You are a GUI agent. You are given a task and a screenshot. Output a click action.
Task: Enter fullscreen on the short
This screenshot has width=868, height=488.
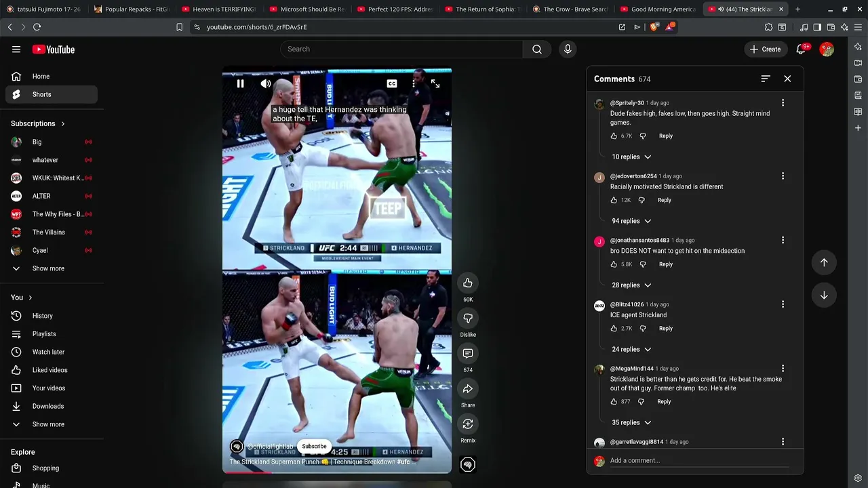tap(435, 84)
